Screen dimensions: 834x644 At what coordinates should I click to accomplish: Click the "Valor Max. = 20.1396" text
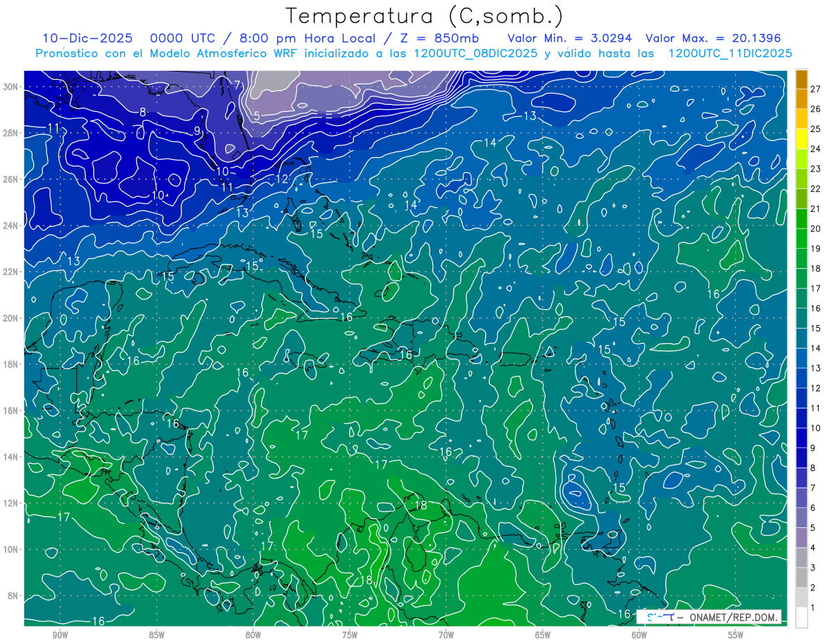tap(713, 38)
